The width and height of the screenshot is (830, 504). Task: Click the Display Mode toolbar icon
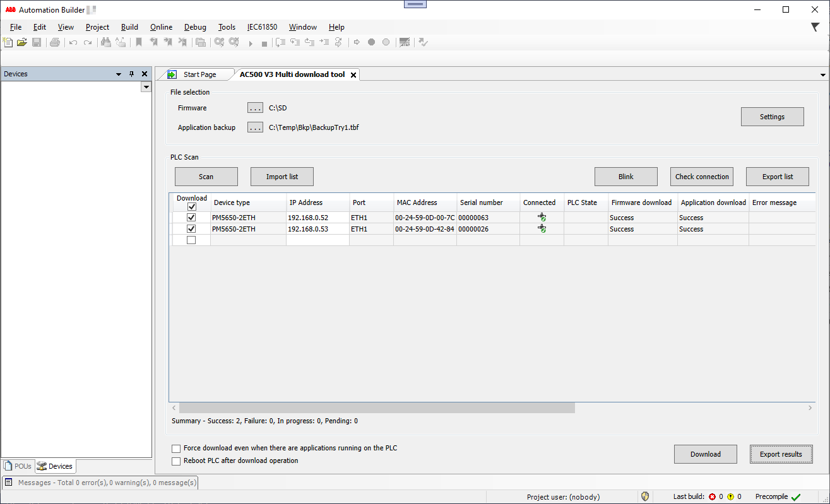tap(405, 42)
